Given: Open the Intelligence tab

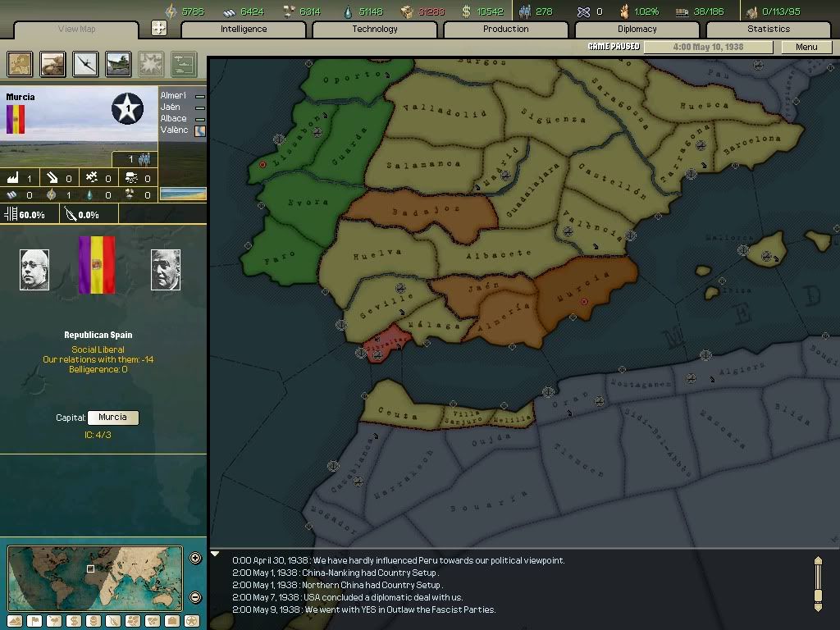Looking at the screenshot, I should click(x=244, y=29).
